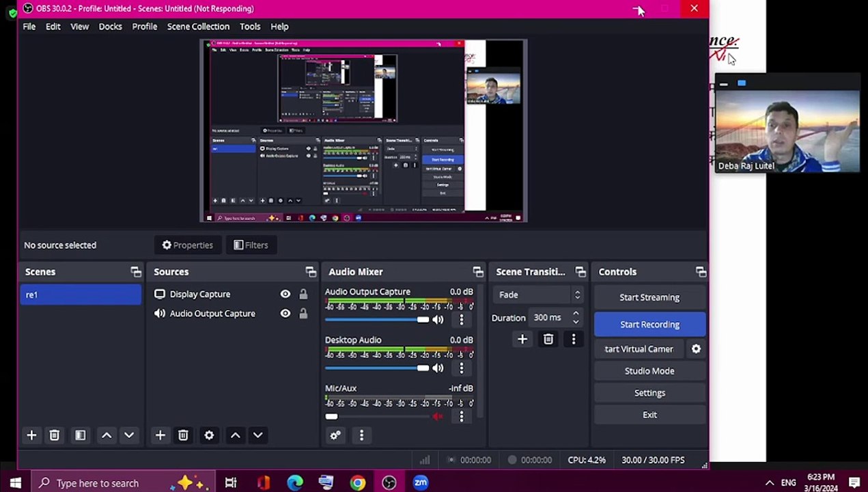Screen dimensions: 868x492
Task: Remove selected source trash icon
Action: click(183, 435)
